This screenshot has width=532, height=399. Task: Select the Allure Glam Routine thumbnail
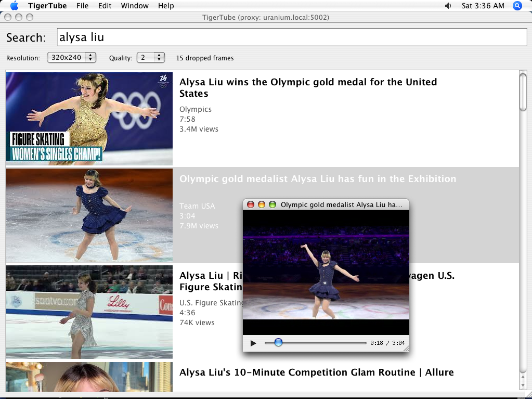click(x=89, y=377)
